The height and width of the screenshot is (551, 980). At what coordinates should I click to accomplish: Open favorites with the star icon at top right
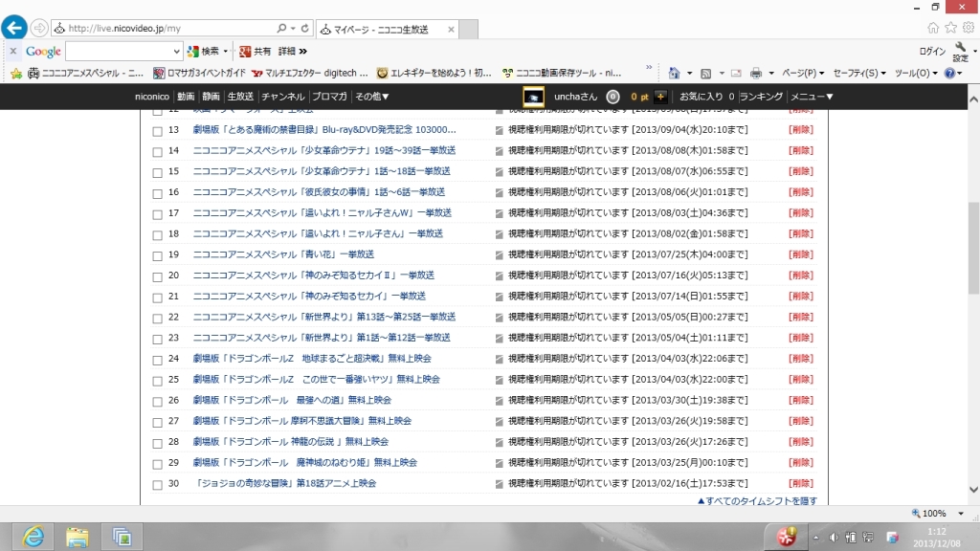[950, 28]
